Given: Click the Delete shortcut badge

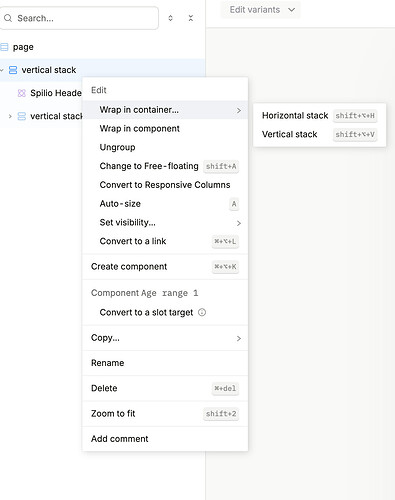Looking at the screenshot, I should click(225, 389).
